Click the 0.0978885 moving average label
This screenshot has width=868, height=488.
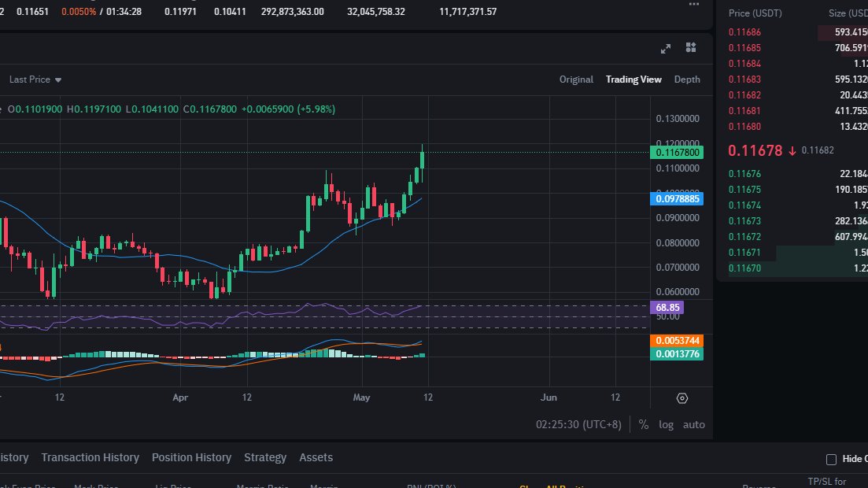(677, 199)
